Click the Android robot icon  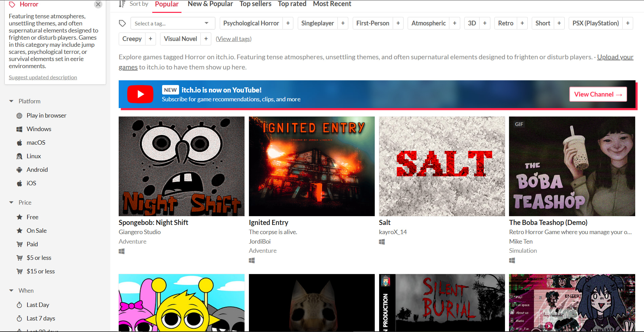point(19,170)
